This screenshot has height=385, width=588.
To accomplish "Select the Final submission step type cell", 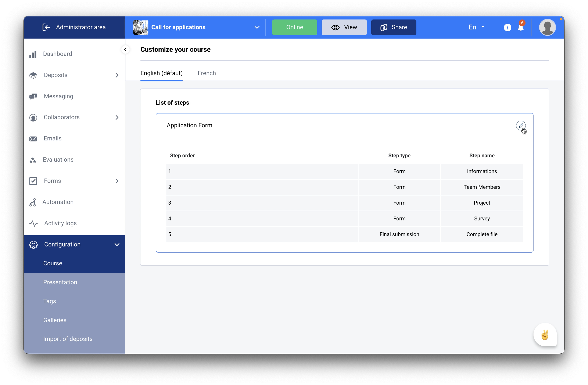I will coord(399,235).
